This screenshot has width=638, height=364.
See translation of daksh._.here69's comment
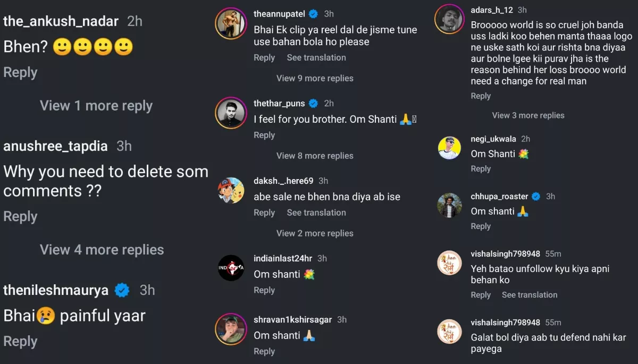pos(316,213)
